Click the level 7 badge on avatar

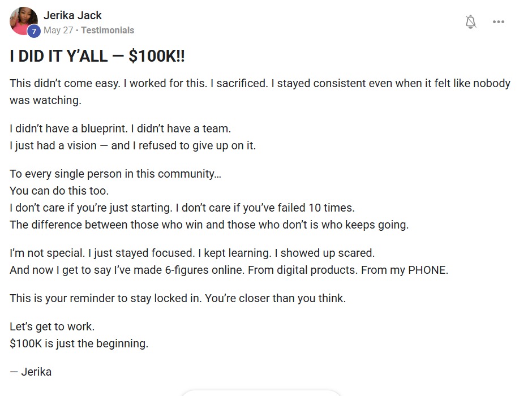(33, 32)
